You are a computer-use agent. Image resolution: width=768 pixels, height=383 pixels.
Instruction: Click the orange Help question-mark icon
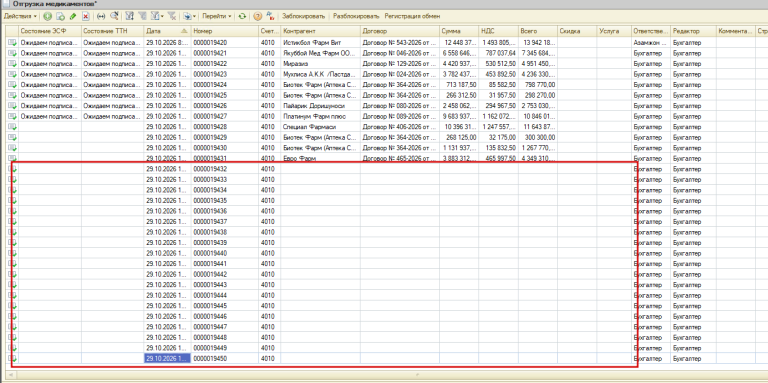click(257, 16)
